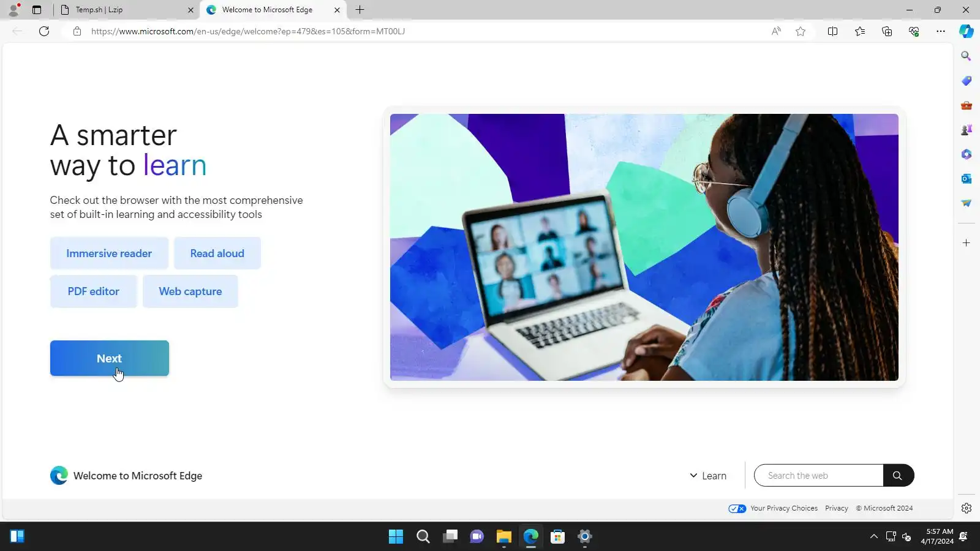Customize sidebar with the plus icon

coord(967,243)
